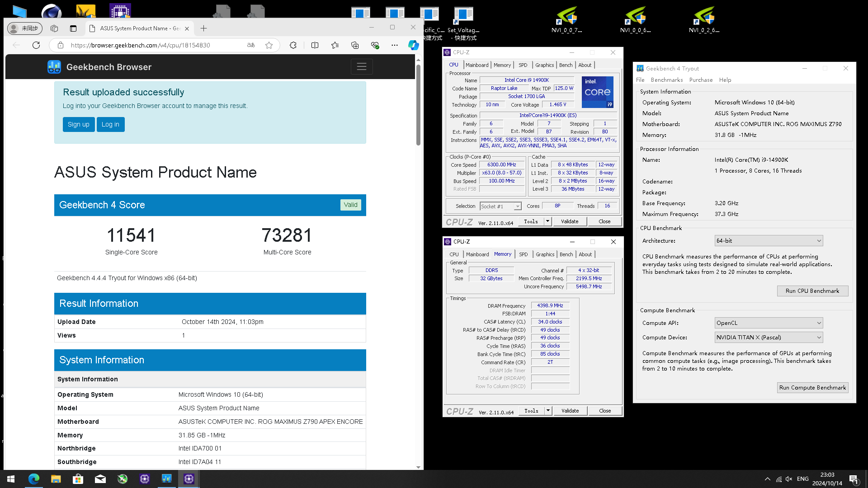Click Run Compute Benchmark button

[812, 388]
